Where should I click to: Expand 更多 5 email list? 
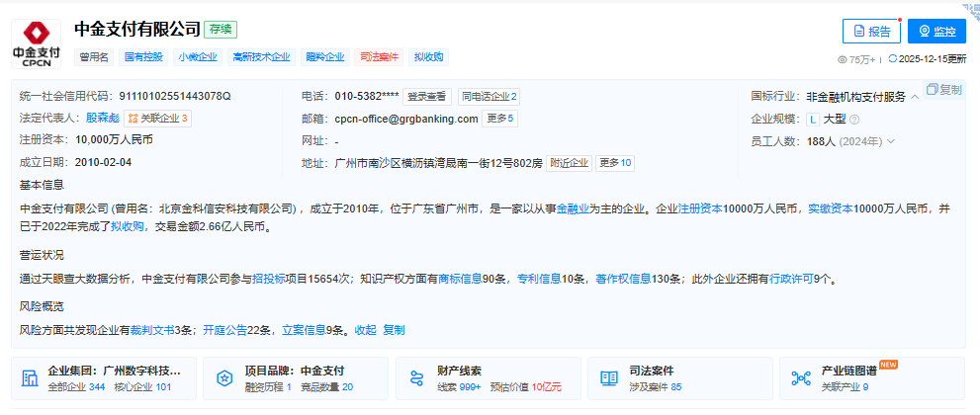(500, 119)
